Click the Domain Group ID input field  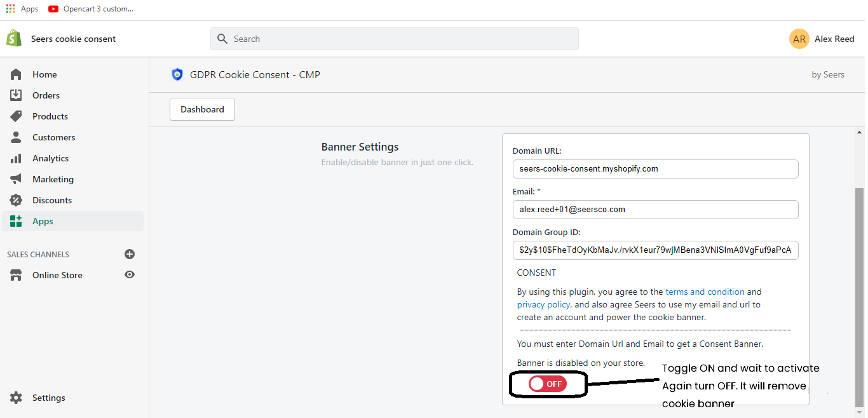click(656, 250)
